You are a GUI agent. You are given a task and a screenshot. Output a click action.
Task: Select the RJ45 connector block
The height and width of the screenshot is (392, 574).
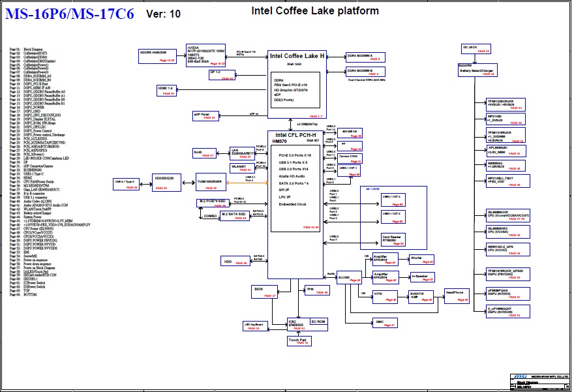204,153
